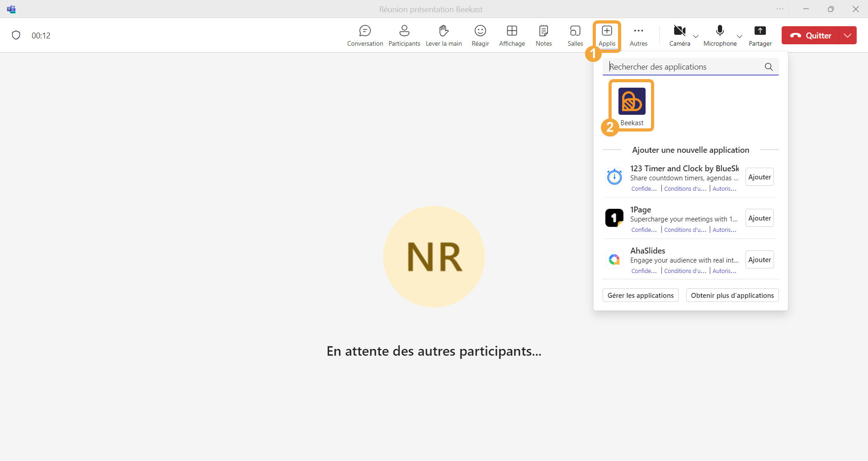This screenshot has height=461, width=868.
Task: Raise your hand with Lever la main
Action: pos(443,35)
